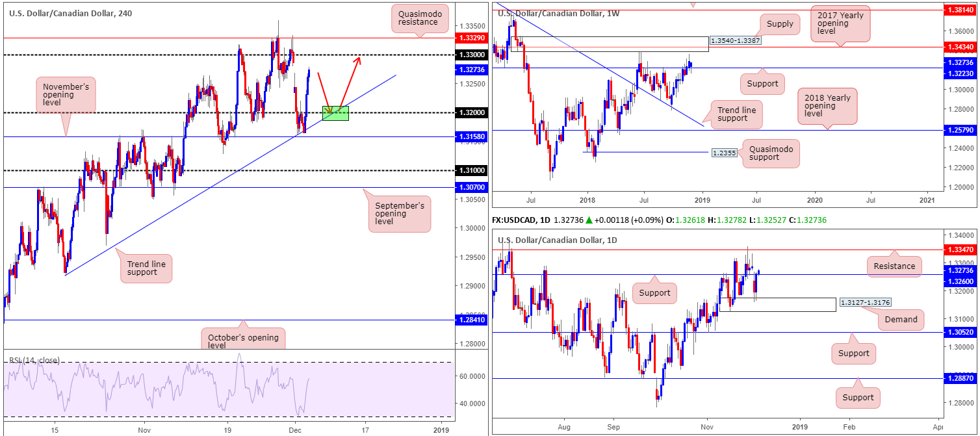Viewport: 980px width, 436px height.
Task: Click the Dec label on 240 chart time axis
Action: [x=294, y=430]
